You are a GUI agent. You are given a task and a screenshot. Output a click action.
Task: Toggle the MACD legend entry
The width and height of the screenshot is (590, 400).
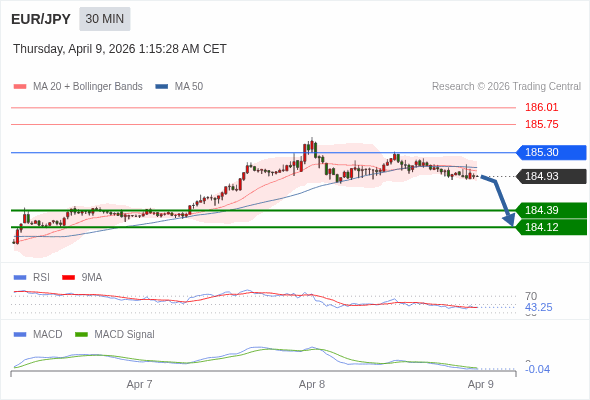point(38,334)
